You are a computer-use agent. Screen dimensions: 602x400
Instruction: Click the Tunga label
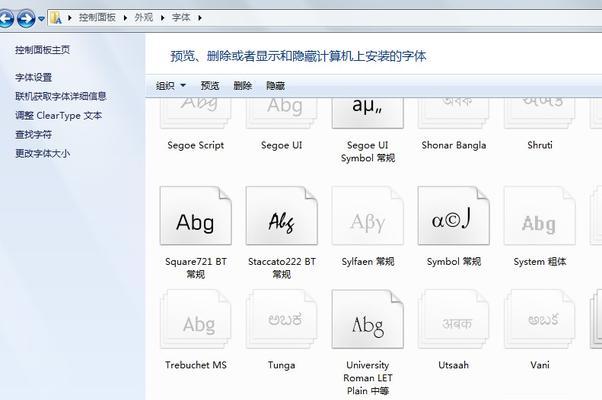coord(282,365)
